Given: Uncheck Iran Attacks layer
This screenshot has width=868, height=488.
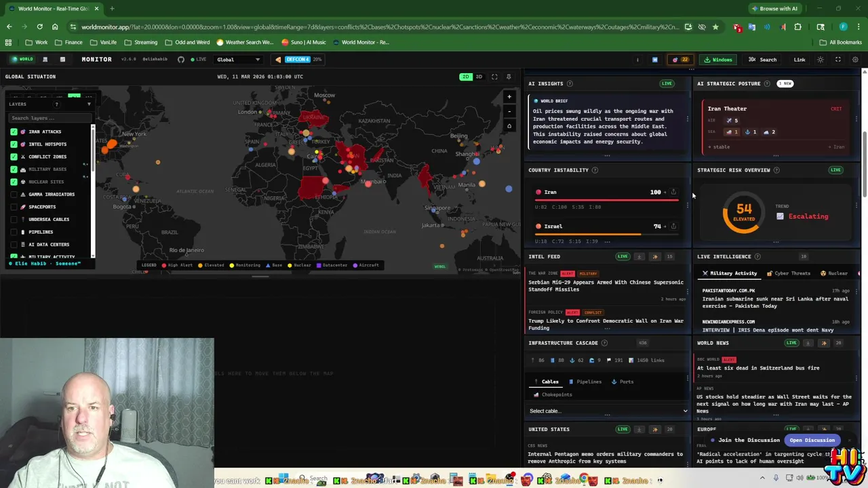Looking at the screenshot, I should click(14, 131).
